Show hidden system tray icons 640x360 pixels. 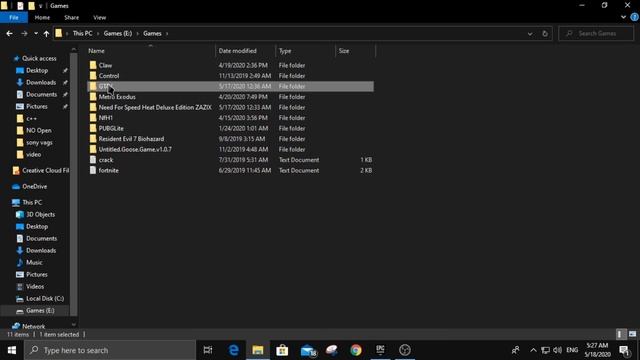[533, 350]
